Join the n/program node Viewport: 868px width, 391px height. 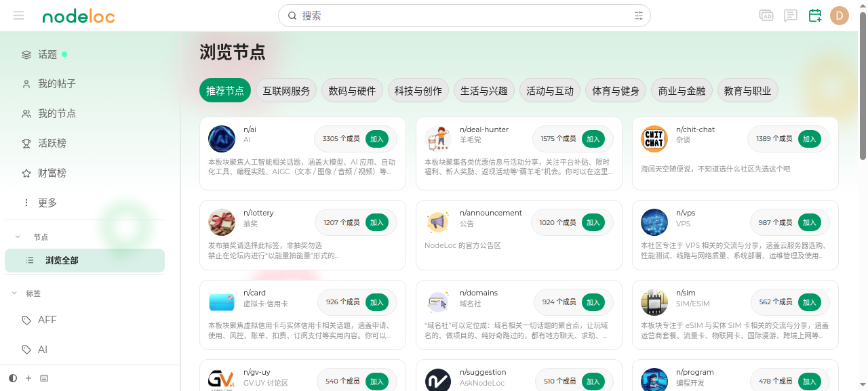(810, 382)
